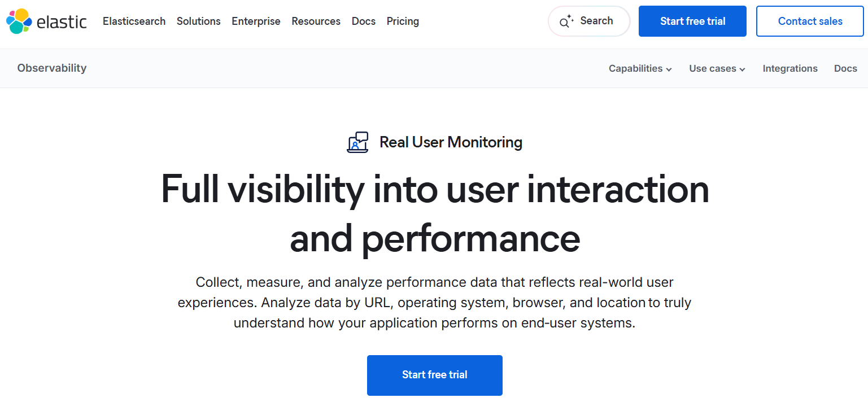Viewport: 868px width, 402px height.
Task: Open the Elasticsearch menu item
Action: [x=134, y=21]
